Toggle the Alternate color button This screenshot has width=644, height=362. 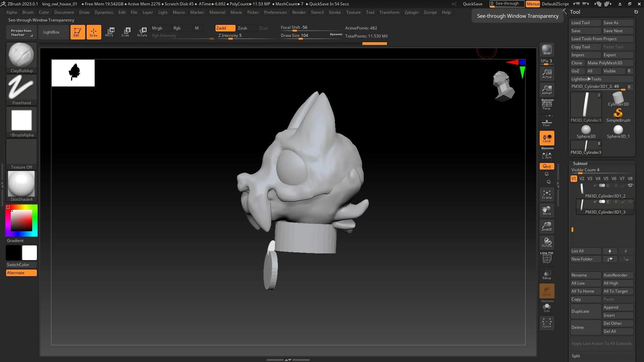(x=21, y=273)
